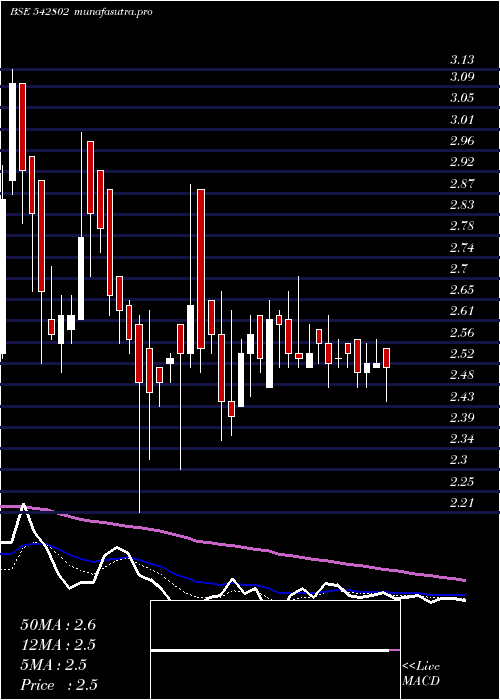The height and width of the screenshot is (700, 500).
Task: Select the 2.65 price axis label
Action: pyautogui.click(x=462, y=290)
